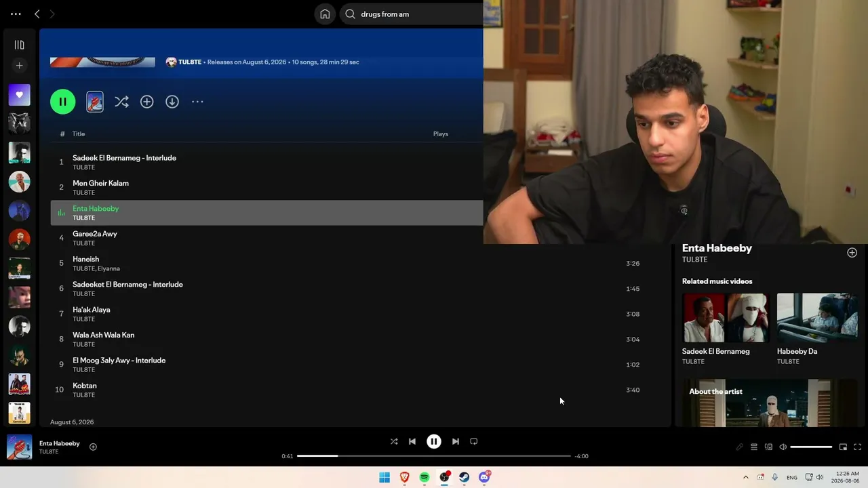Screen dimensions: 868x488
Task: Open the Habeeby Da music video thumbnail
Action: 817,318
